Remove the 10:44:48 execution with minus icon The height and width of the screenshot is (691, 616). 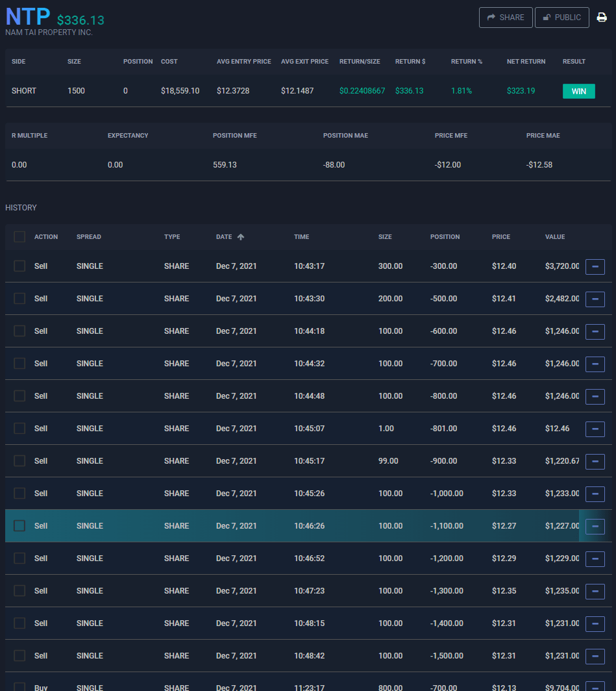(x=595, y=397)
